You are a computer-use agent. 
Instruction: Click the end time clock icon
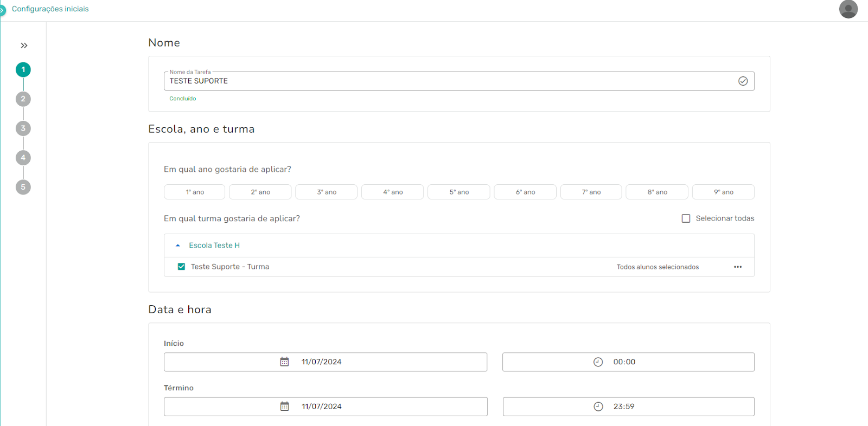click(598, 406)
